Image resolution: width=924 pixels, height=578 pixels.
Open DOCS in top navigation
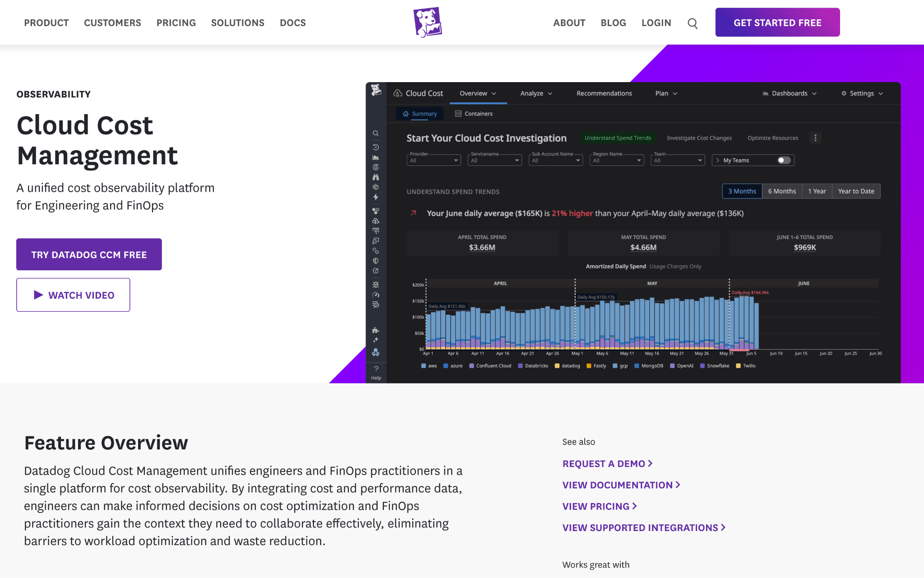pos(293,23)
